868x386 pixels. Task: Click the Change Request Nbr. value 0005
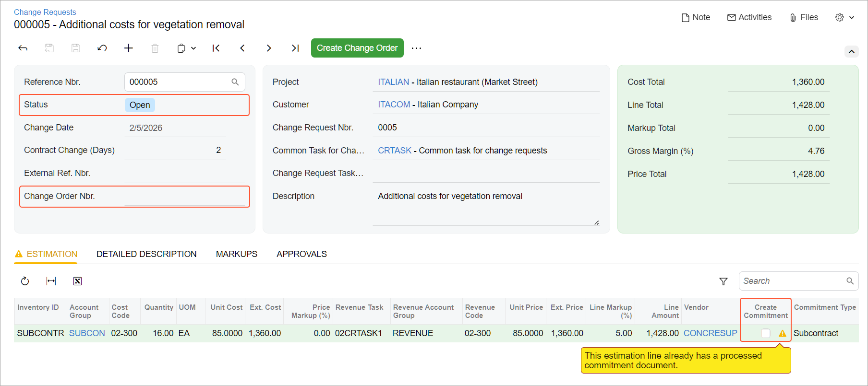[387, 128]
